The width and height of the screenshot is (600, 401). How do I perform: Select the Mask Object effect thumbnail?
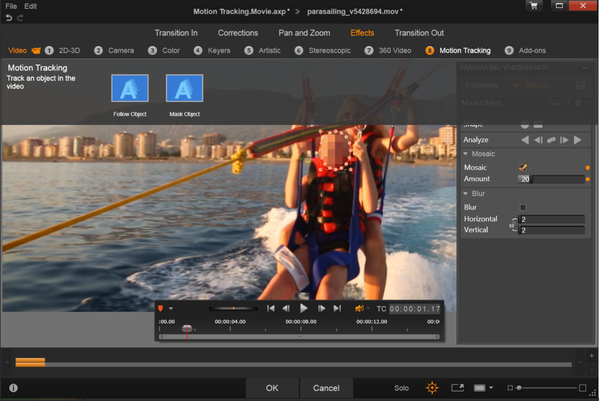coord(184,88)
